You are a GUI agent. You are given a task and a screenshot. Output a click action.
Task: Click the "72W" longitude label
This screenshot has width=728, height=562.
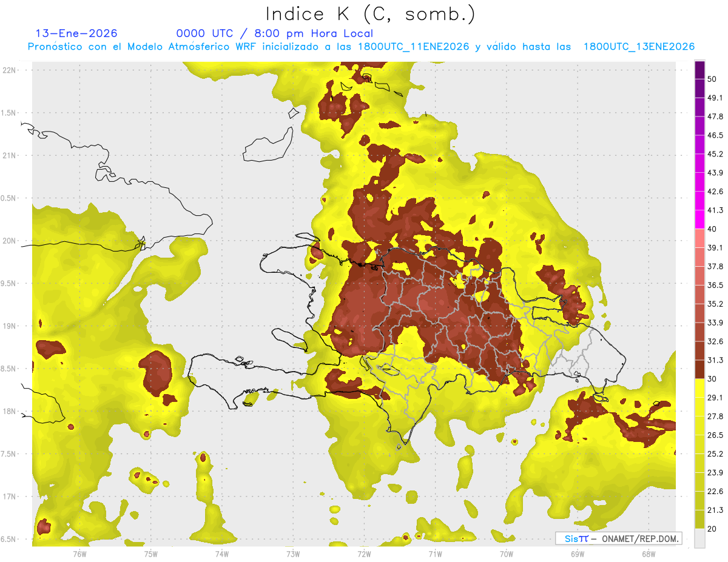coord(364,554)
